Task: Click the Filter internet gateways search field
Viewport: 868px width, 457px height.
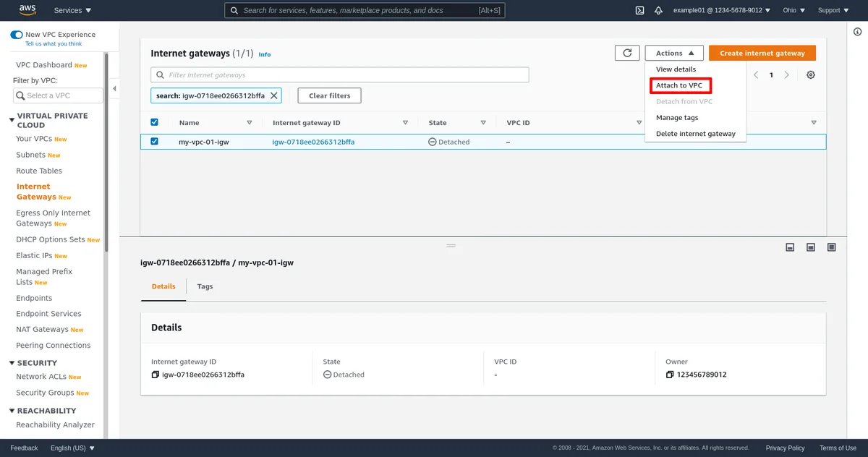Action: point(340,74)
